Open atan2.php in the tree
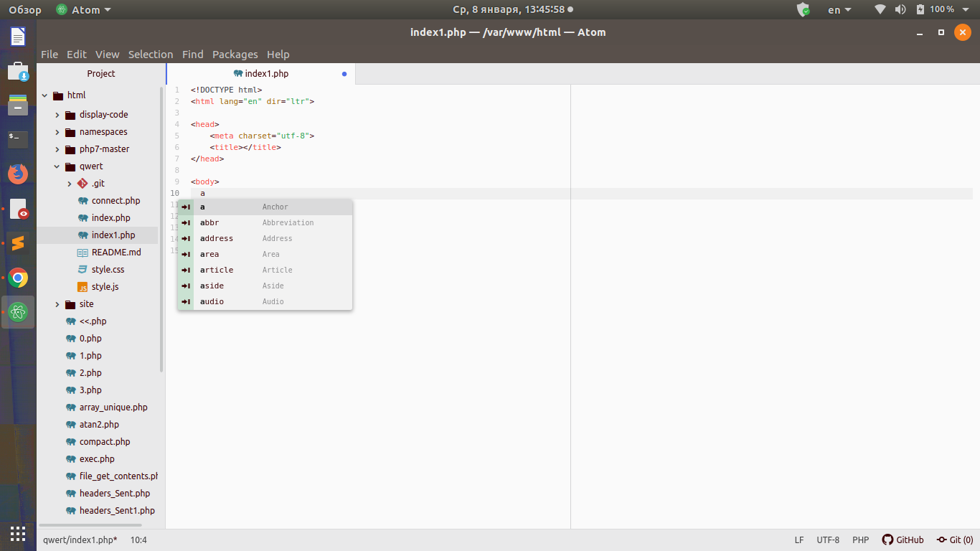This screenshot has width=980, height=551. tap(98, 425)
